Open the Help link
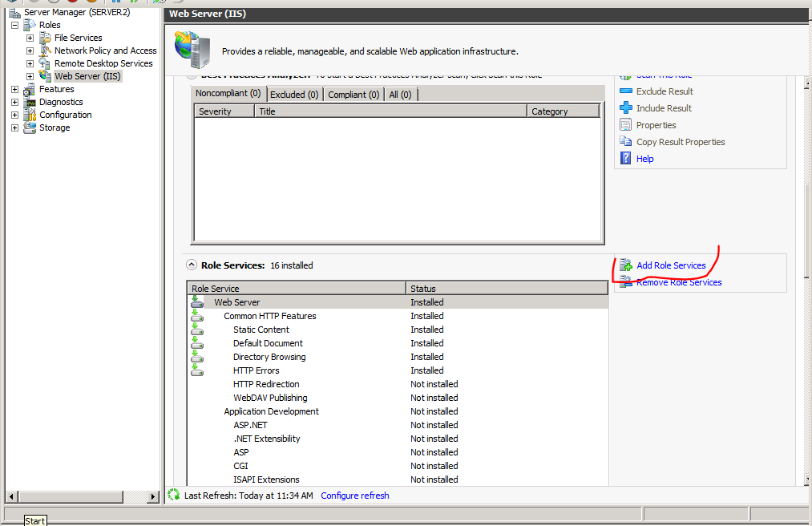812x526 pixels. tap(644, 159)
